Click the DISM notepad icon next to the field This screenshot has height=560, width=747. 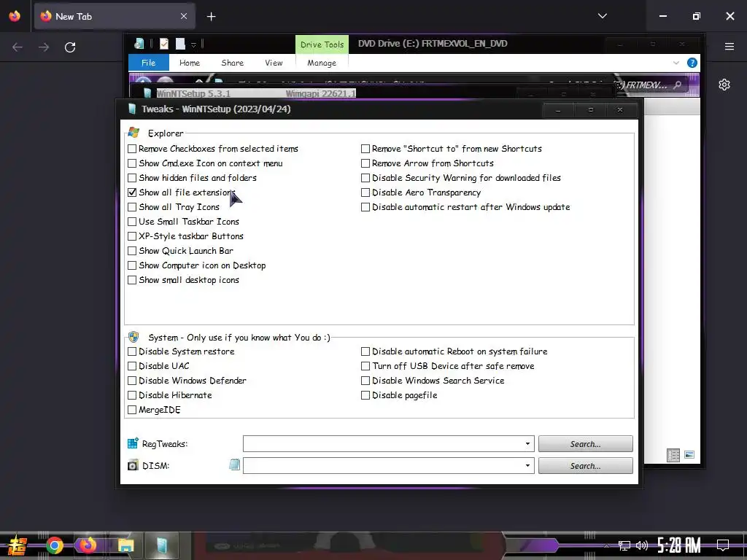click(x=234, y=464)
